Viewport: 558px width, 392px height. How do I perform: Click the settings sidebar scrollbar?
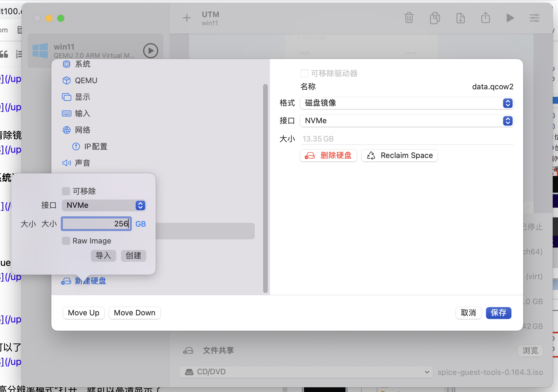coord(265,189)
